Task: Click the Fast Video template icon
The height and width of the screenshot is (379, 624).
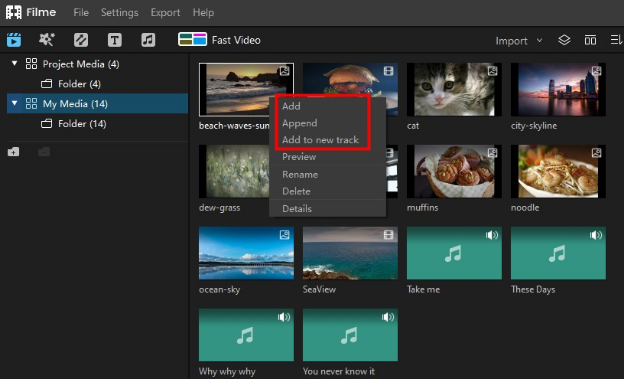Action: tap(192, 39)
